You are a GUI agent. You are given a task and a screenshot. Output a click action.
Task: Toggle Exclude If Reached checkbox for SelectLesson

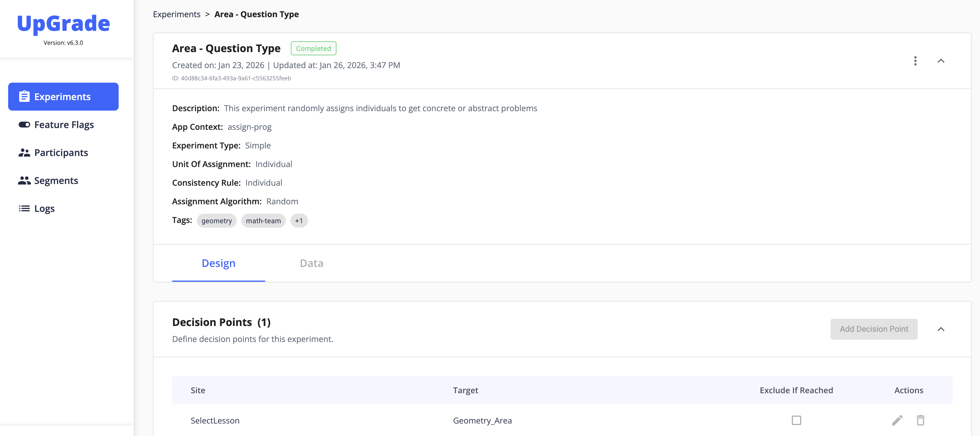click(796, 420)
